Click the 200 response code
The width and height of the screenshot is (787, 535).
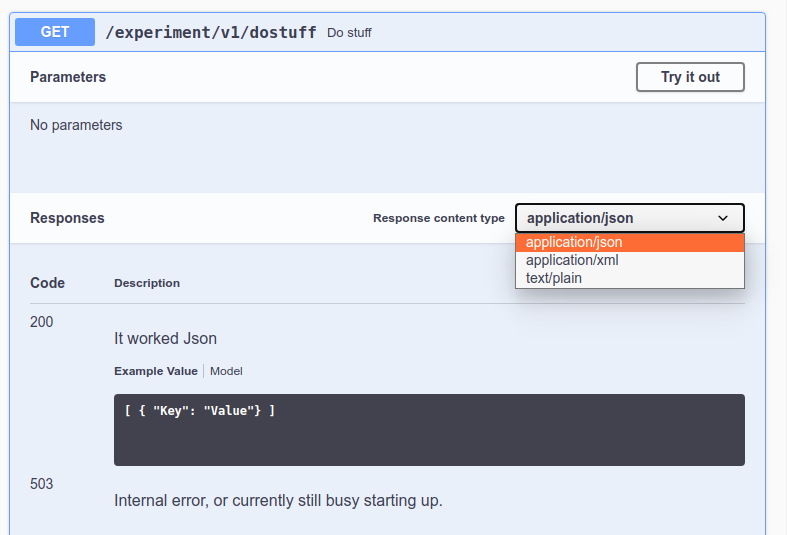pos(41,322)
